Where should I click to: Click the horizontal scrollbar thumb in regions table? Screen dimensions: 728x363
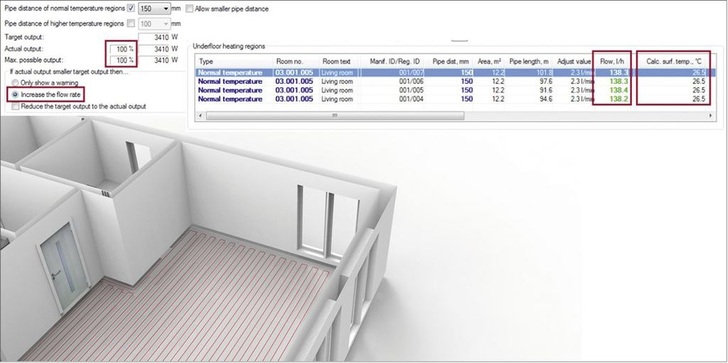click(335, 116)
